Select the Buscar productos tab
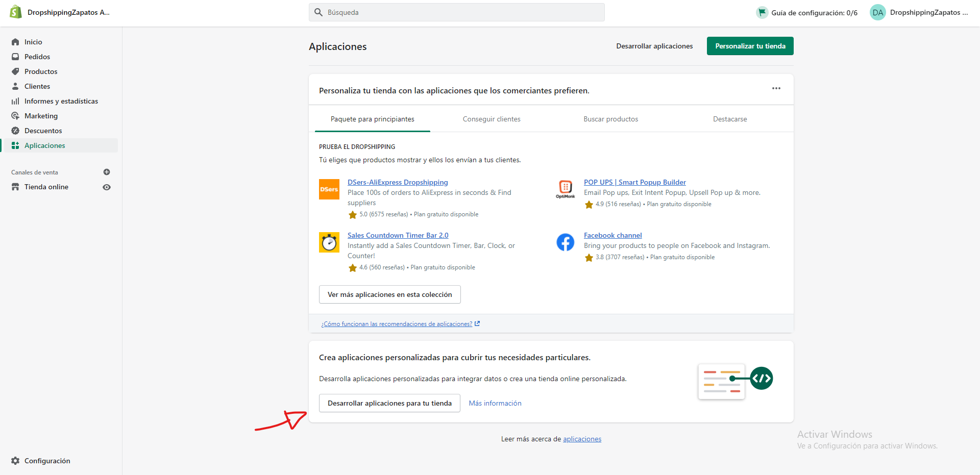Viewport: 980px width, 475px height. coord(610,119)
